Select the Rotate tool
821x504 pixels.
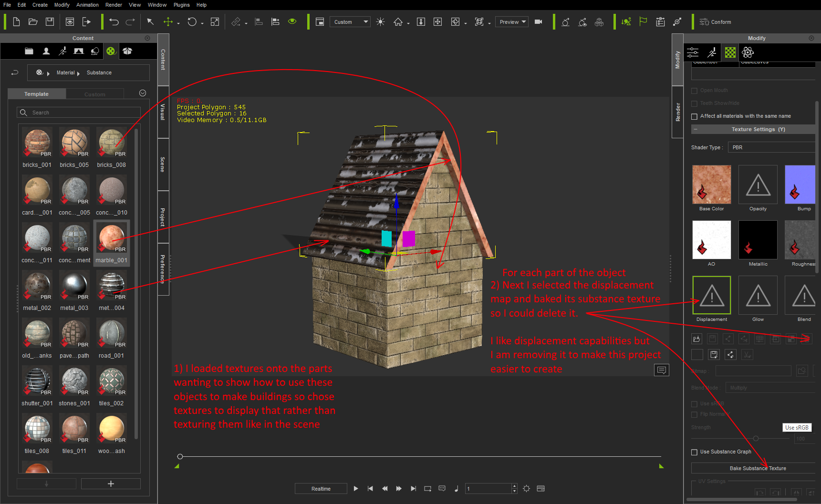[x=192, y=22]
